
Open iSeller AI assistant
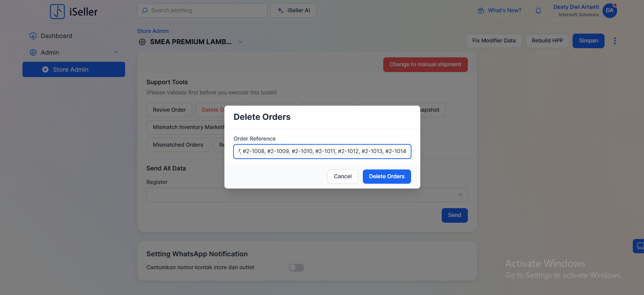[293, 11]
